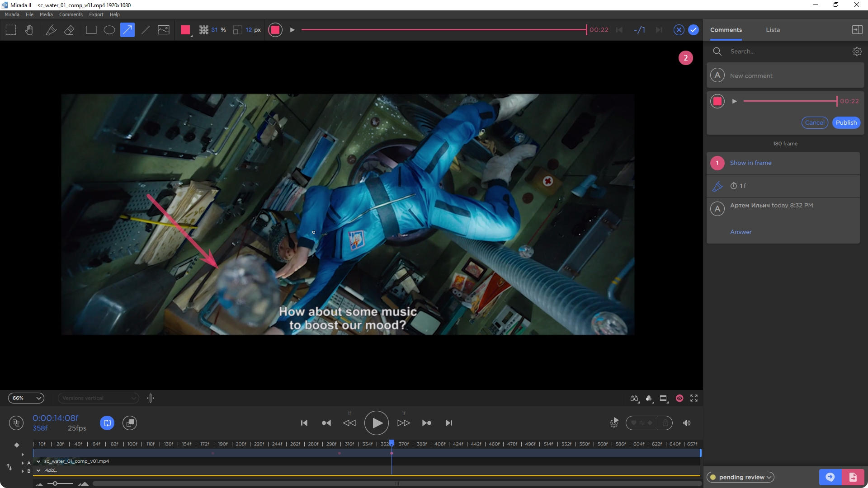Stop recording in the top toolbar
This screenshot has height=488, width=868.
275,30
